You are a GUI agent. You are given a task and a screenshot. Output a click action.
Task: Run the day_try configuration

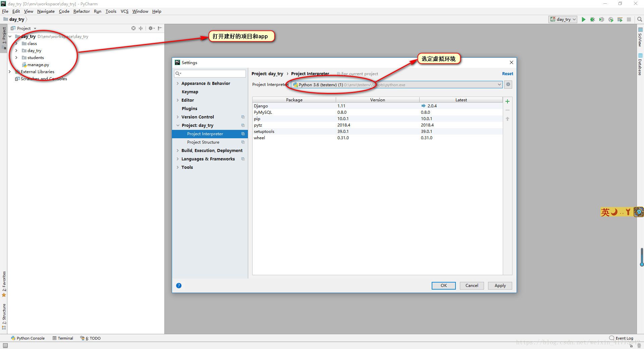pyautogui.click(x=584, y=19)
